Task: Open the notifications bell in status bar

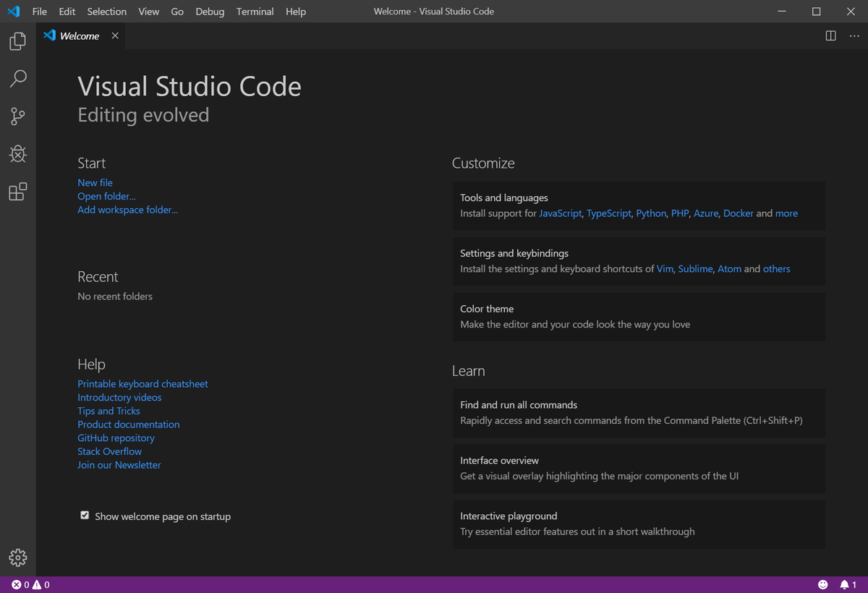Action: coord(848,584)
